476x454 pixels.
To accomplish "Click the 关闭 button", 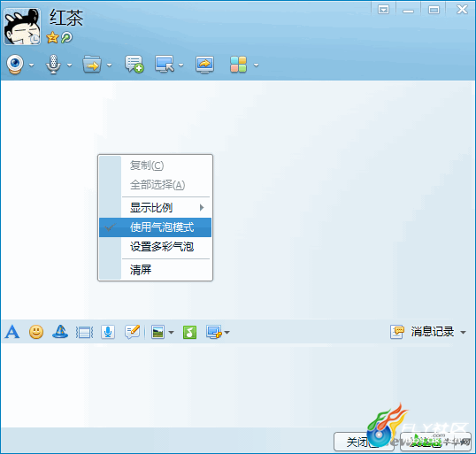I will click(357, 442).
